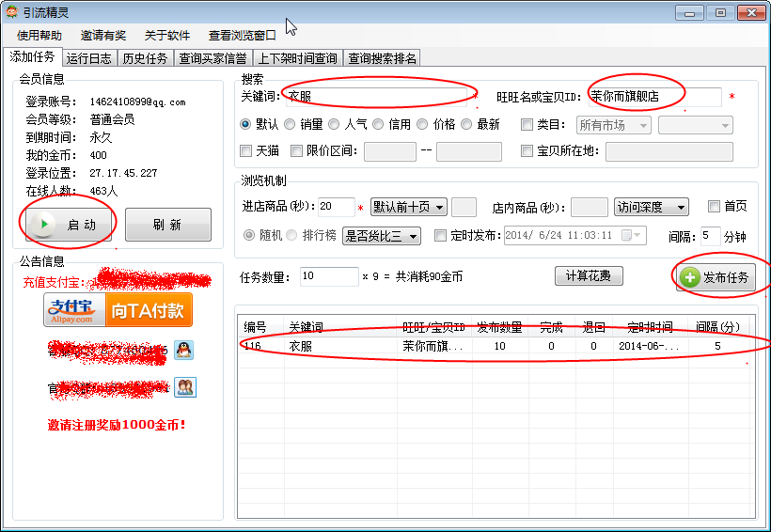Open the 查询买家信誉 tab

[212, 58]
